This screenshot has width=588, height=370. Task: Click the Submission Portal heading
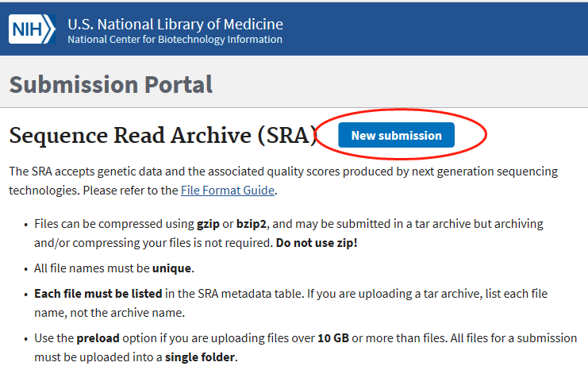[x=111, y=84]
